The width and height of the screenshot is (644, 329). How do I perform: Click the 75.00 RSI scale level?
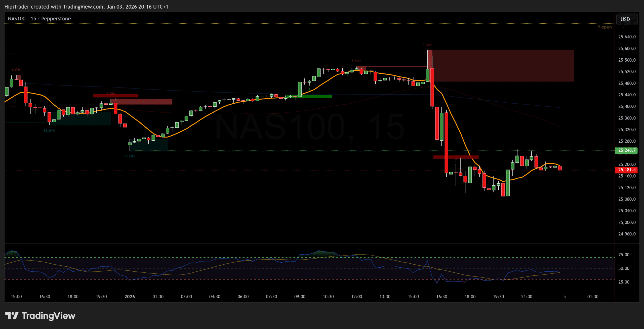point(624,255)
